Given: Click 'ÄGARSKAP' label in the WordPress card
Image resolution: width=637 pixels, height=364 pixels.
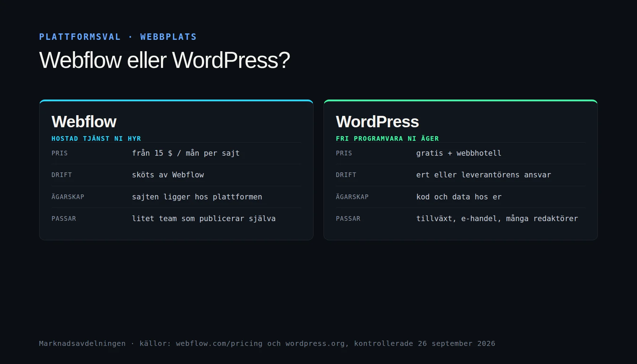Looking at the screenshot, I should tap(352, 197).
